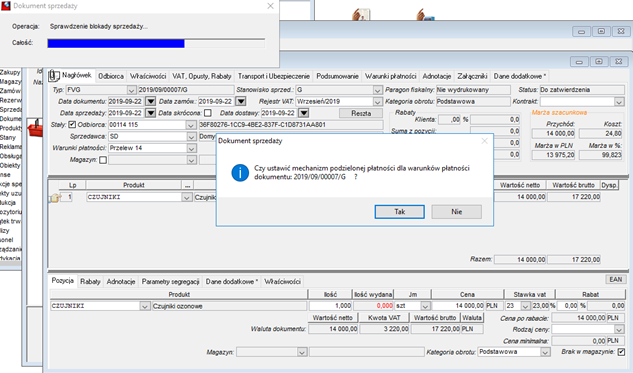
Task: Click the Ilość quantity field showing 1,000
Action: coord(330,306)
